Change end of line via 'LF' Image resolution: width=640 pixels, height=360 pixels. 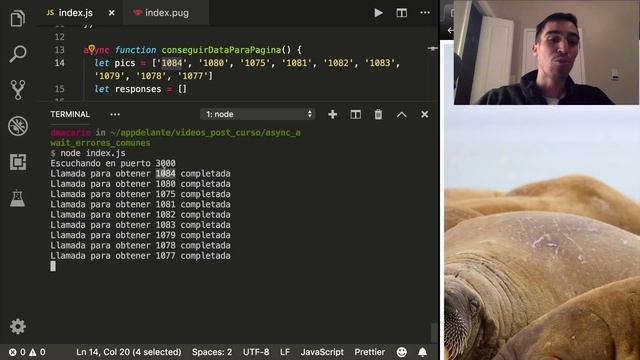pos(285,352)
